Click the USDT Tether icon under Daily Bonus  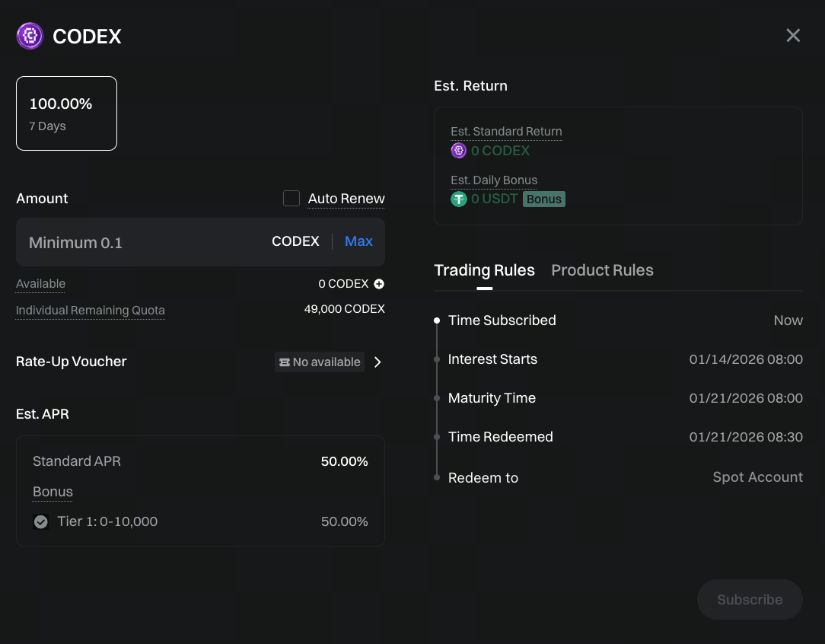click(x=458, y=199)
